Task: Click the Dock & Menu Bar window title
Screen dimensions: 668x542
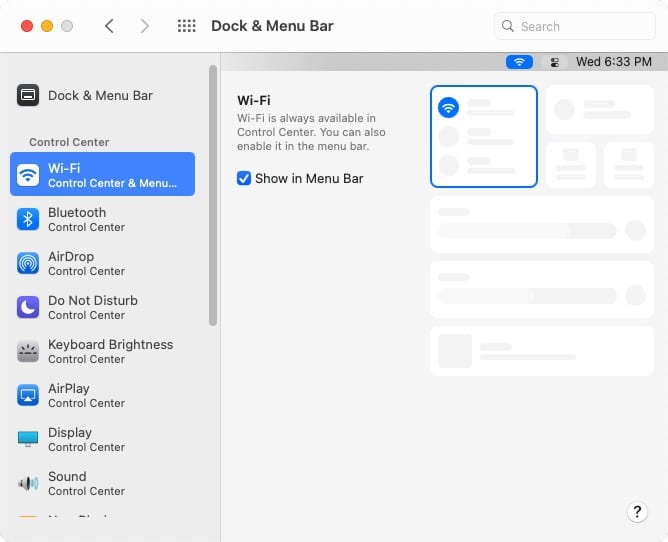Action: pos(272,26)
